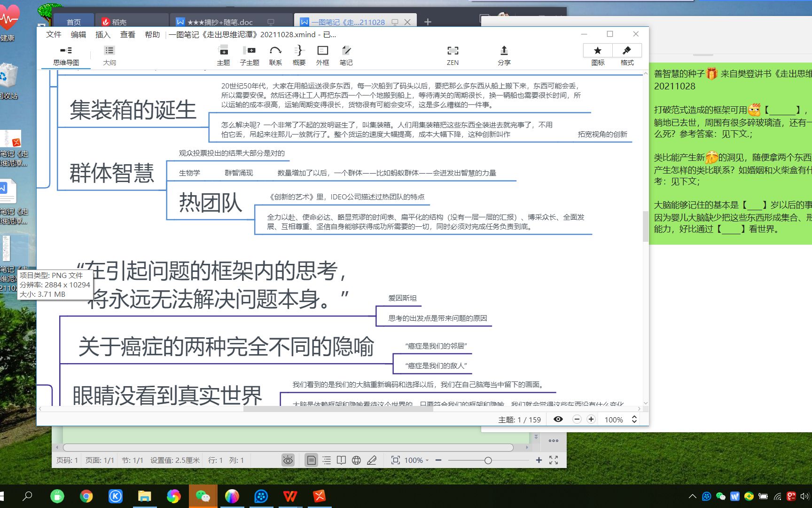Select the 热团队 topic
Viewport: 812px width, 508px height.
point(211,203)
